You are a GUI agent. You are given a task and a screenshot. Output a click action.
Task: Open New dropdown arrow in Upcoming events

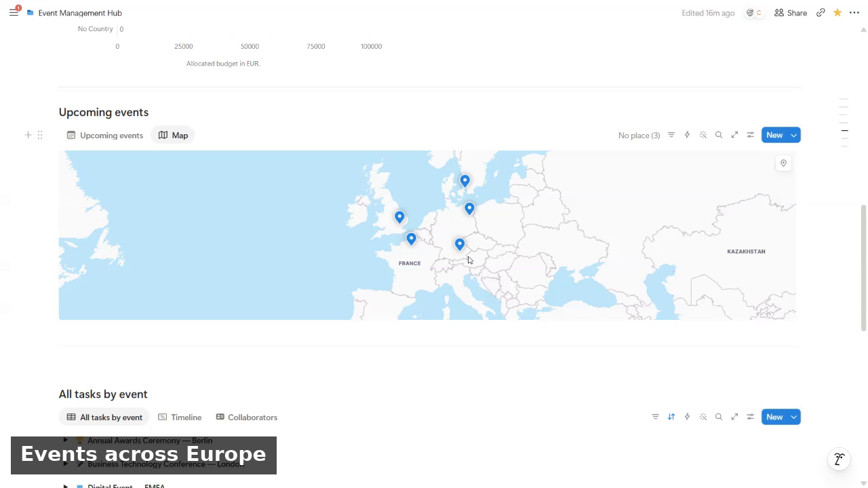coord(794,135)
